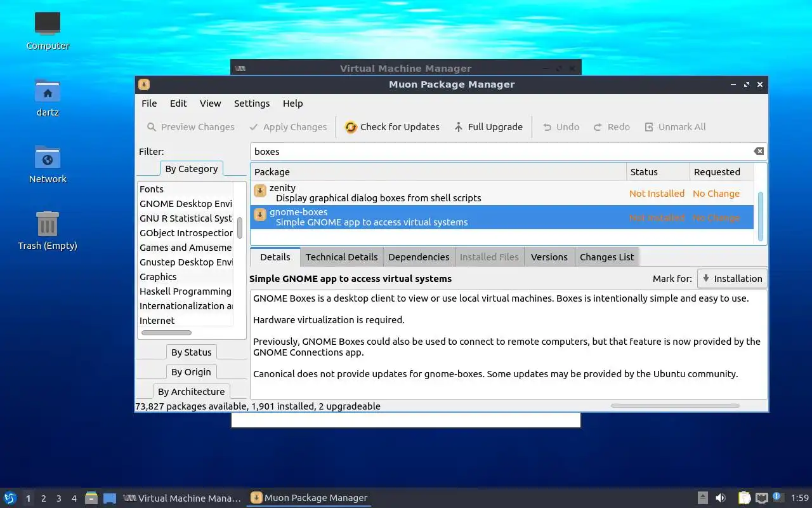Switch to the Changes List tab

click(x=606, y=257)
